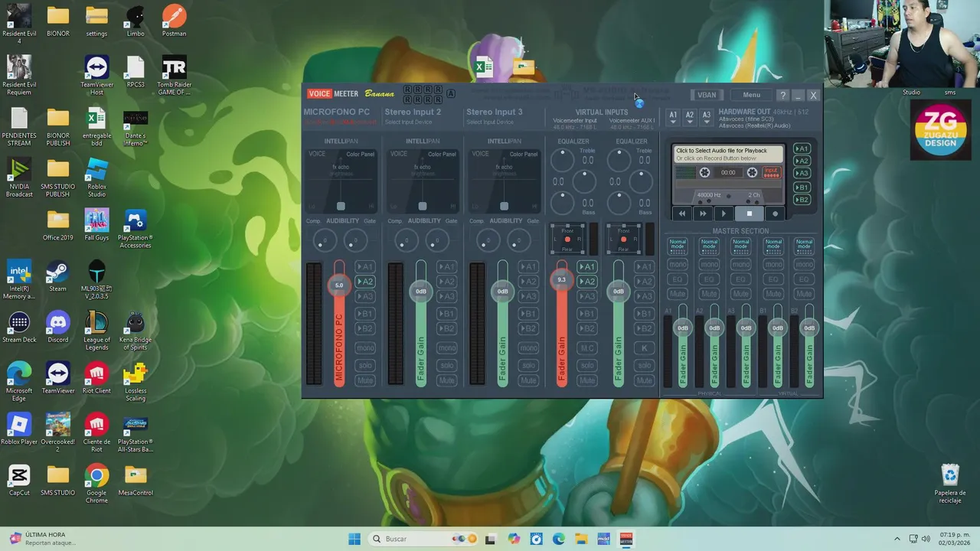Click Voicemeeter Input Treble equalizer knob
Image resolution: width=980 pixels, height=551 pixels.
coord(562,160)
